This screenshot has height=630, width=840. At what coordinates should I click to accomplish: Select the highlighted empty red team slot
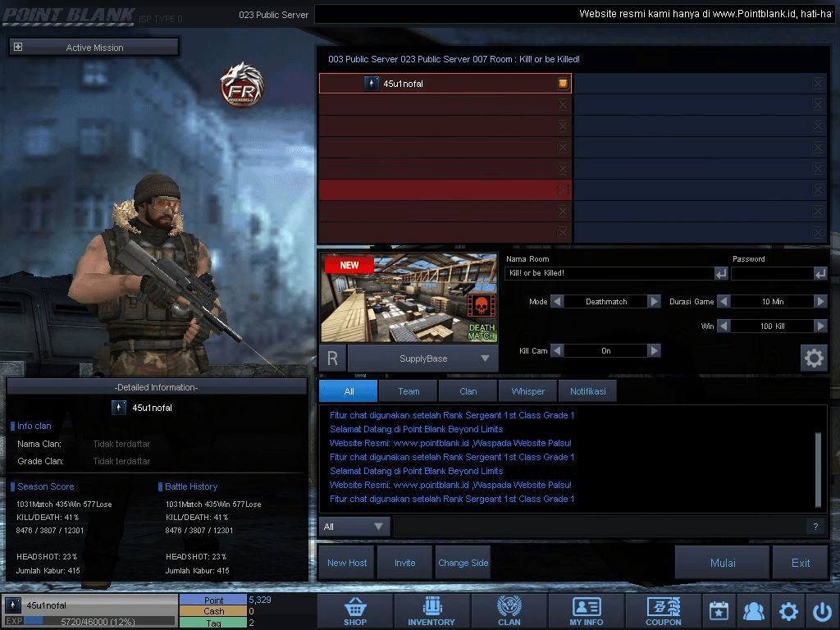pyautogui.click(x=445, y=189)
